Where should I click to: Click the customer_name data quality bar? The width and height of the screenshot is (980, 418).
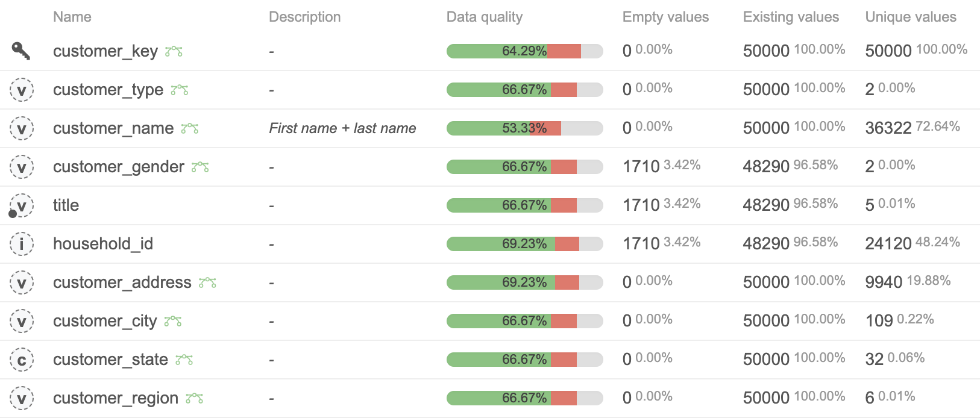524,128
